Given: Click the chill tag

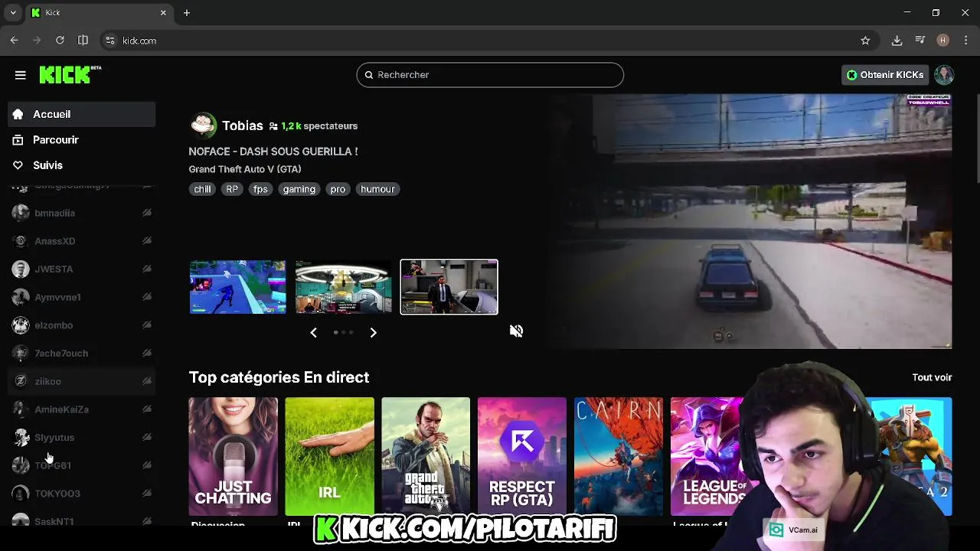Looking at the screenshot, I should point(202,189).
